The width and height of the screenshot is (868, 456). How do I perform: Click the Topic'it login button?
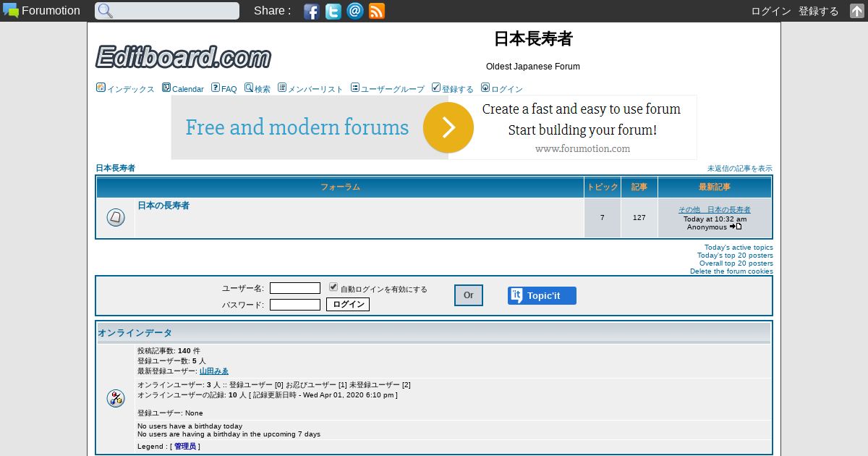542,295
